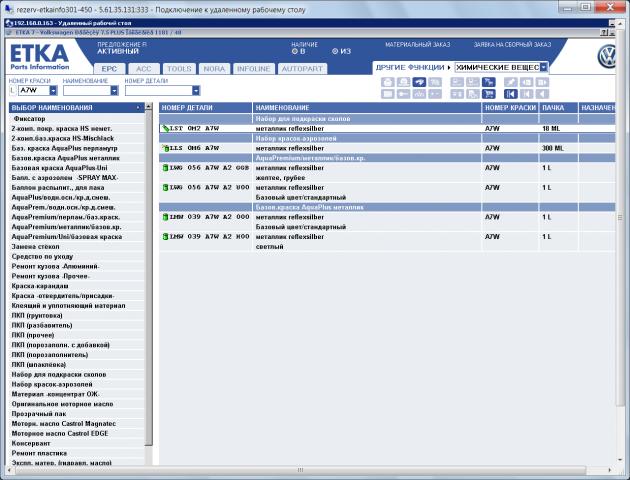Switch to the EPC tab
The width and height of the screenshot is (630, 480).
coord(109,69)
